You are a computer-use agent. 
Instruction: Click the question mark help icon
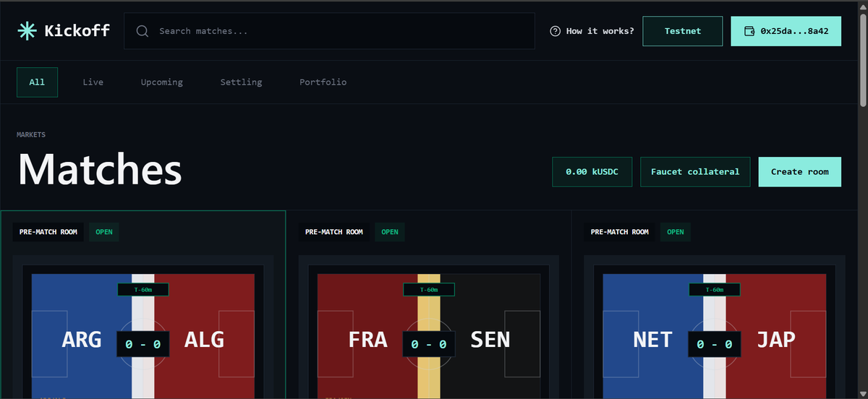(556, 31)
